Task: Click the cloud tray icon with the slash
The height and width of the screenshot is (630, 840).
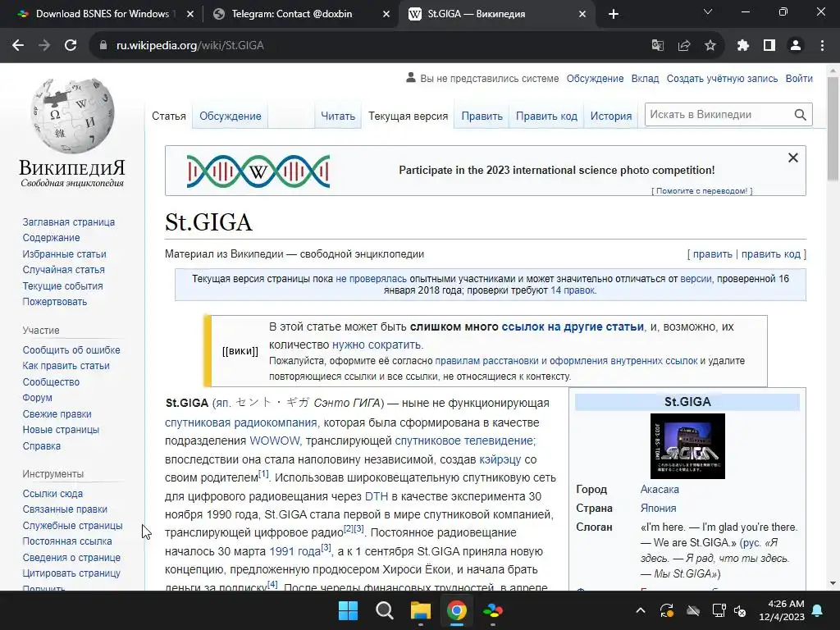Action: 693,610
